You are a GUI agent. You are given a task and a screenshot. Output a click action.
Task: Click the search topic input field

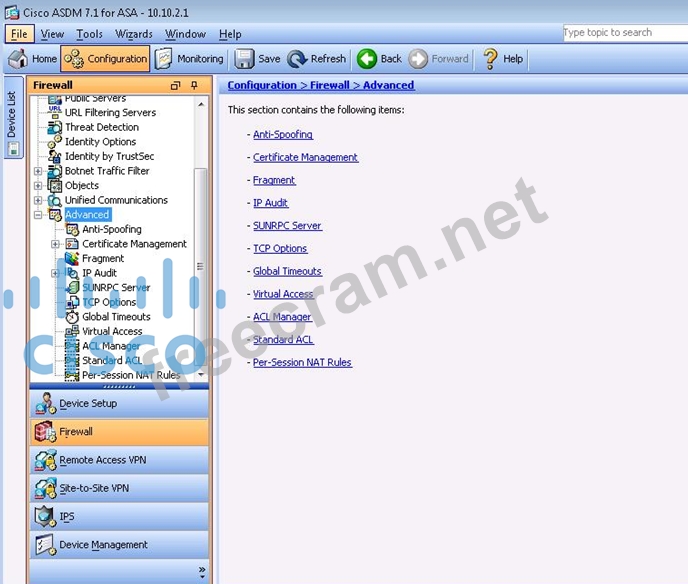[x=620, y=33]
